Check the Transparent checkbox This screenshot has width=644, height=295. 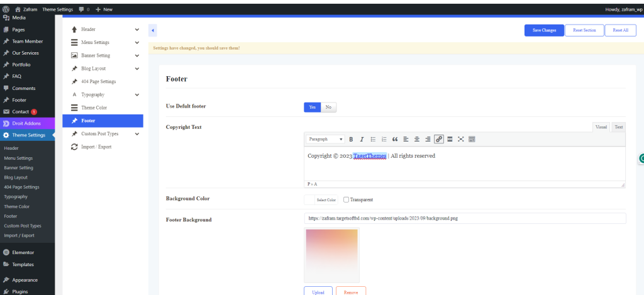pos(346,199)
